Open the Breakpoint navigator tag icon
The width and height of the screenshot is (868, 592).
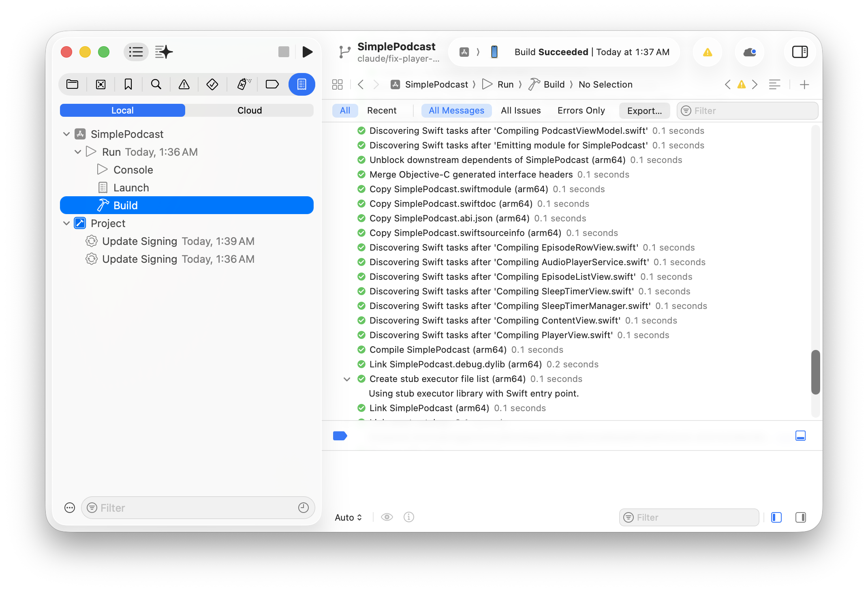[x=272, y=84]
